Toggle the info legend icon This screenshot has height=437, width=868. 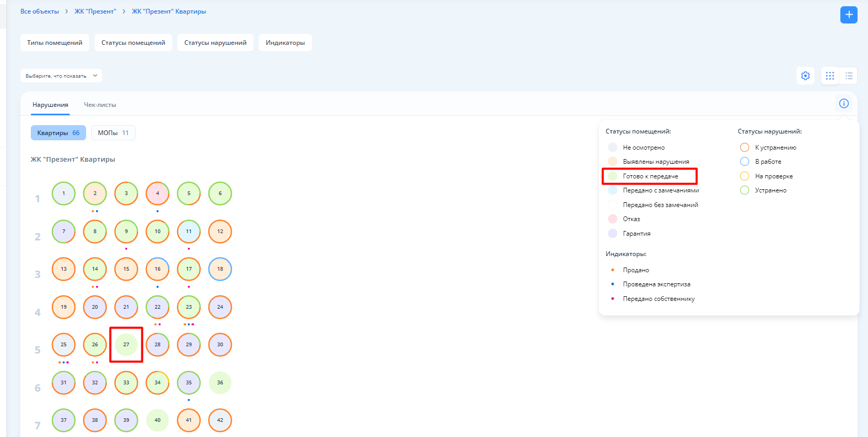pyautogui.click(x=843, y=103)
